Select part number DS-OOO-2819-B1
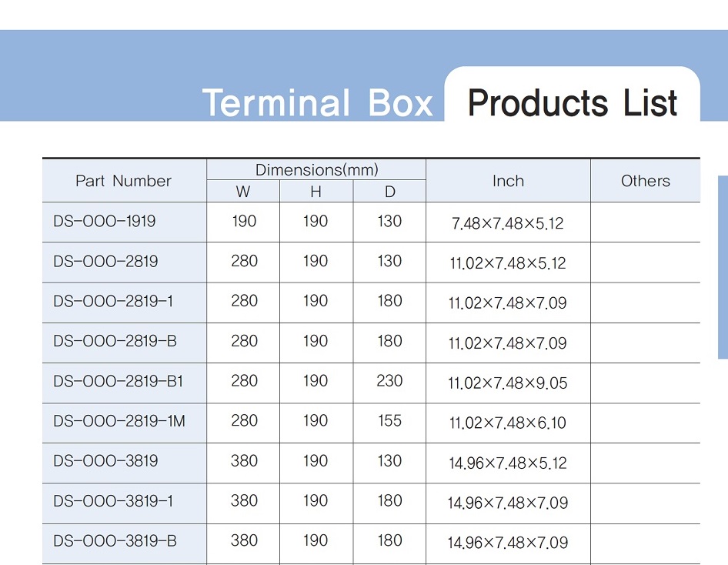Viewport: 728px width, 565px height. click(x=119, y=382)
